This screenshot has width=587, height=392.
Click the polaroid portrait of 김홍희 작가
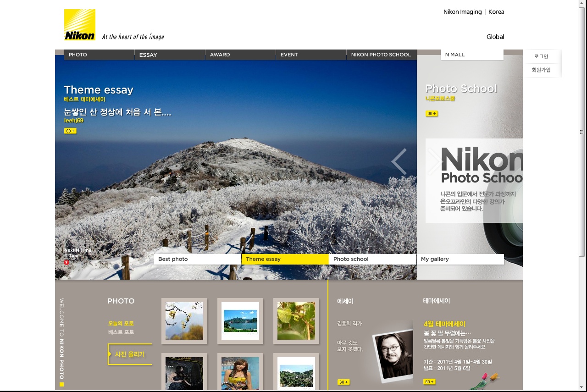pyautogui.click(x=393, y=355)
